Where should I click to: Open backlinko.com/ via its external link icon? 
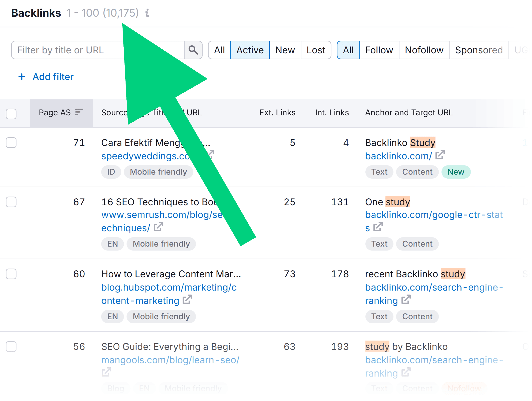(x=440, y=155)
